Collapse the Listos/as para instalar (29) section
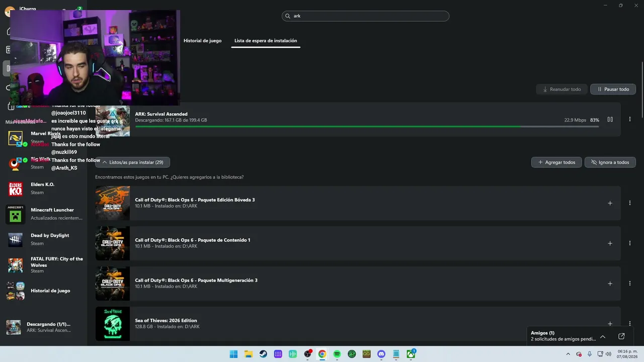The height and width of the screenshot is (362, 644). pos(132,162)
